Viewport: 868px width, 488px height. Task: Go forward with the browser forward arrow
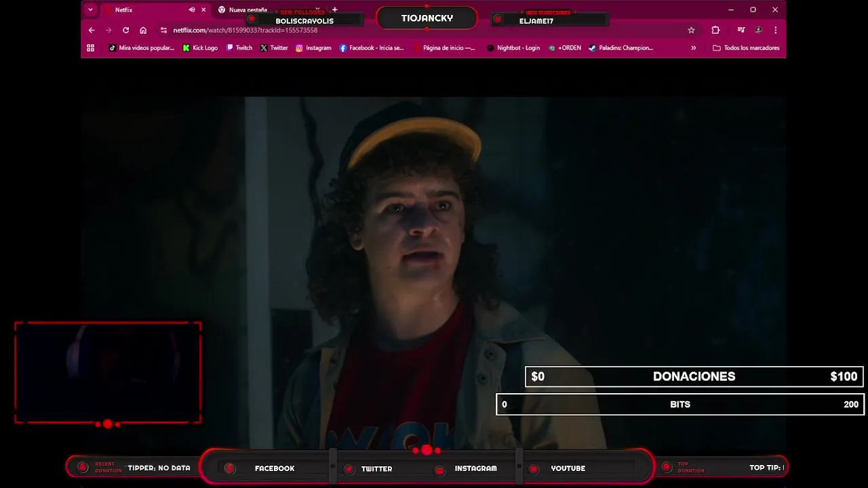tap(108, 30)
